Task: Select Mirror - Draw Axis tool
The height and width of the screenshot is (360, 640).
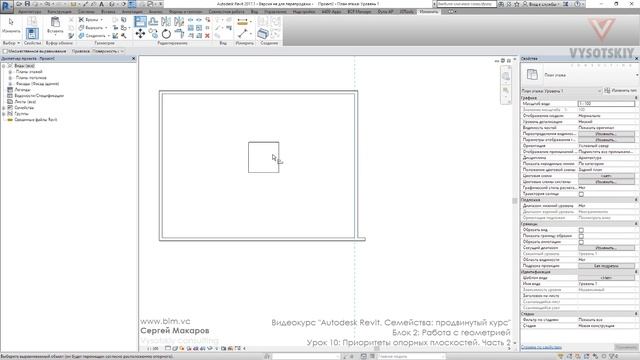Action: coord(179,22)
